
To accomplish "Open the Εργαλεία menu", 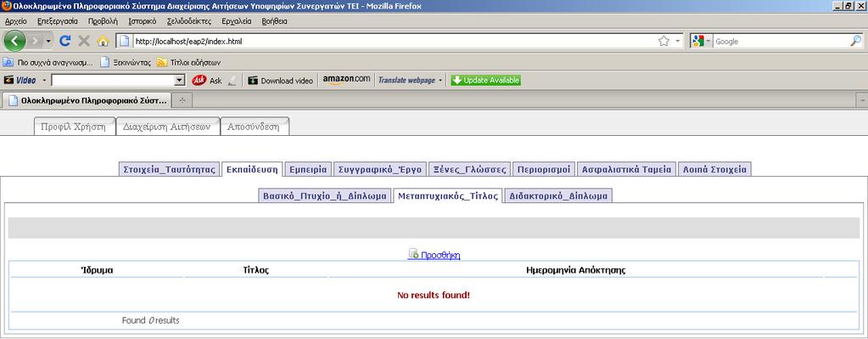I will pyautogui.click(x=237, y=21).
